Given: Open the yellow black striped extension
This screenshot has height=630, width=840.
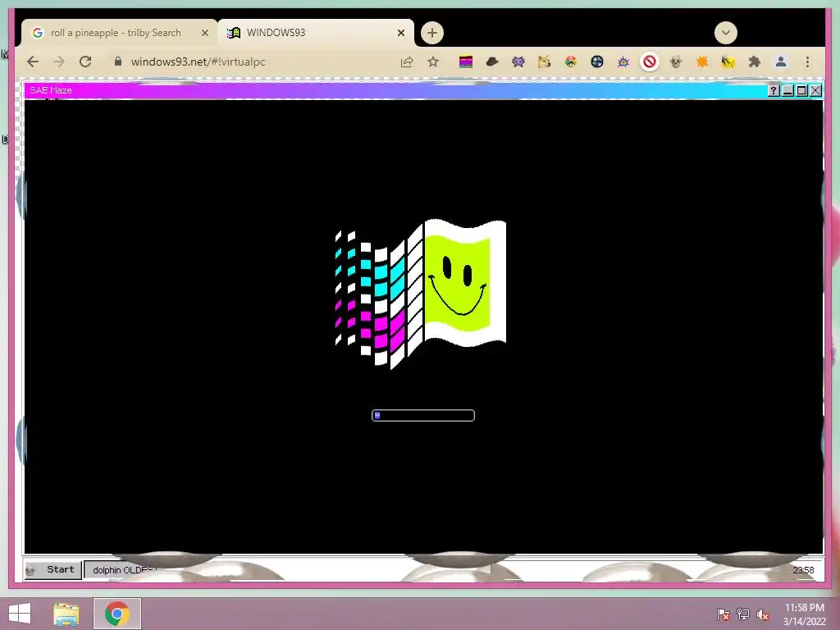Looking at the screenshot, I should (728, 62).
